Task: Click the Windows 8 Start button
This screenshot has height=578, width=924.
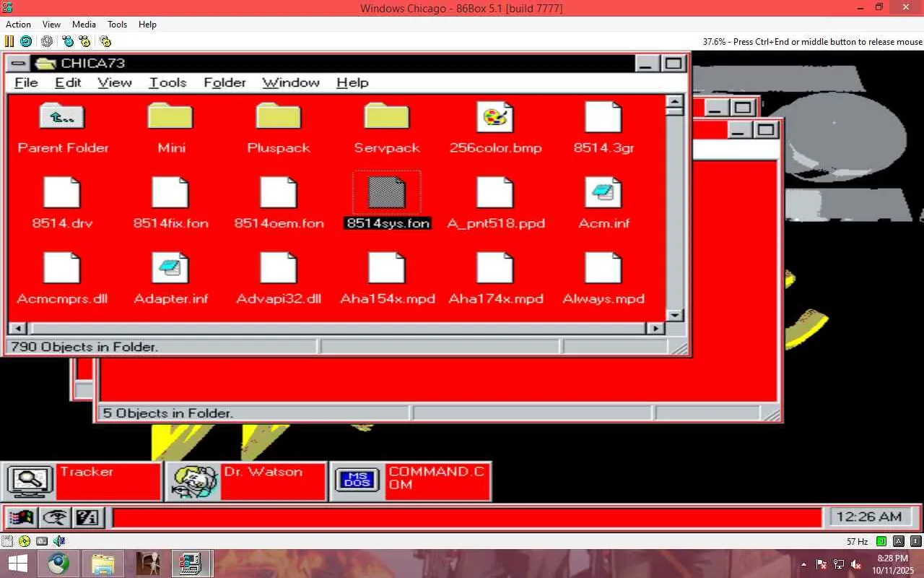Action: (17, 564)
